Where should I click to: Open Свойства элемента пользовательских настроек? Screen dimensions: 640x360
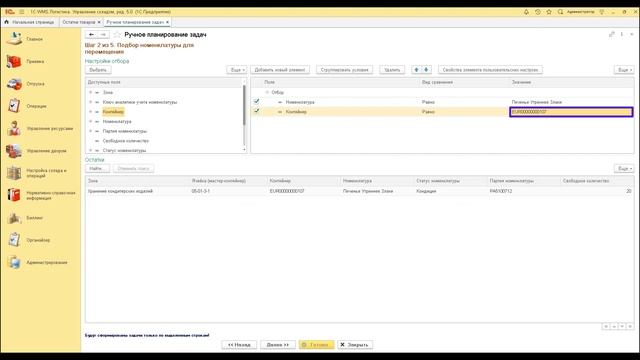491,70
